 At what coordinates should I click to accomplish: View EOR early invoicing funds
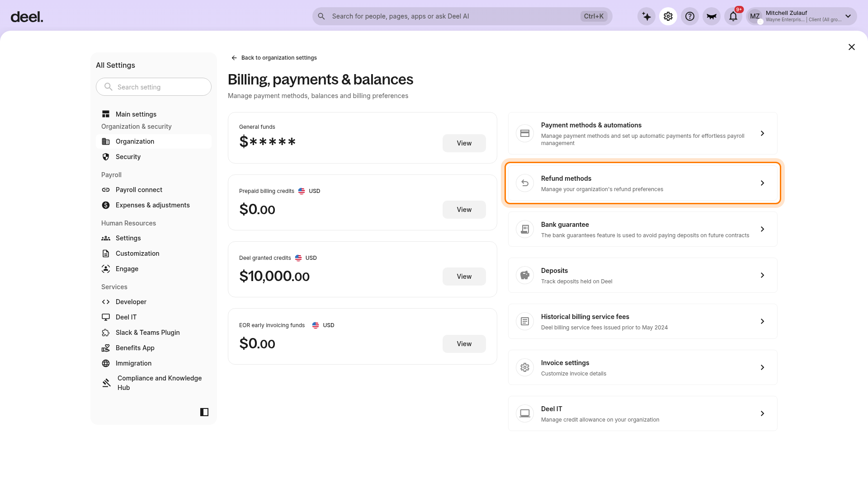tap(464, 344)
